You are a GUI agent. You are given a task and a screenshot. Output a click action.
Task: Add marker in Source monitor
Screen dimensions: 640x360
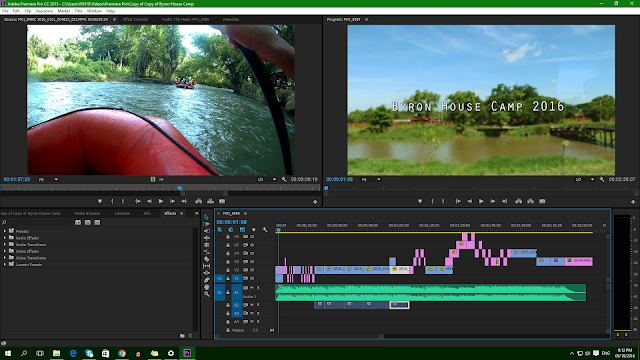coord(100,201)
